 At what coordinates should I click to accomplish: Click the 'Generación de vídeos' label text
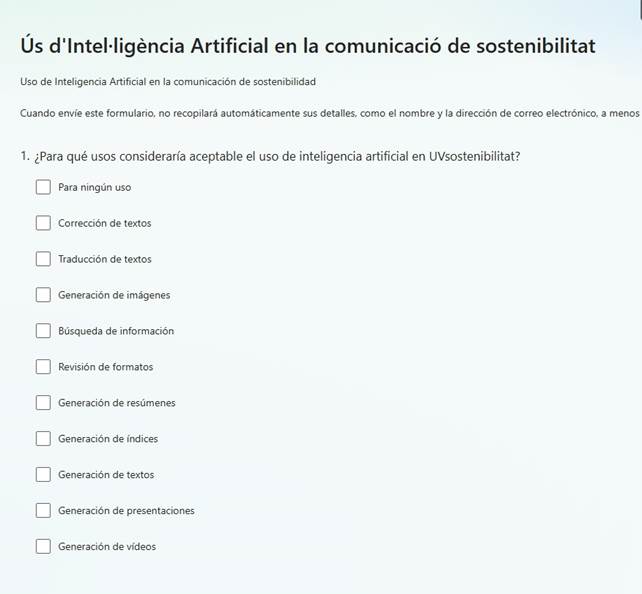click(x=107, y=547)
